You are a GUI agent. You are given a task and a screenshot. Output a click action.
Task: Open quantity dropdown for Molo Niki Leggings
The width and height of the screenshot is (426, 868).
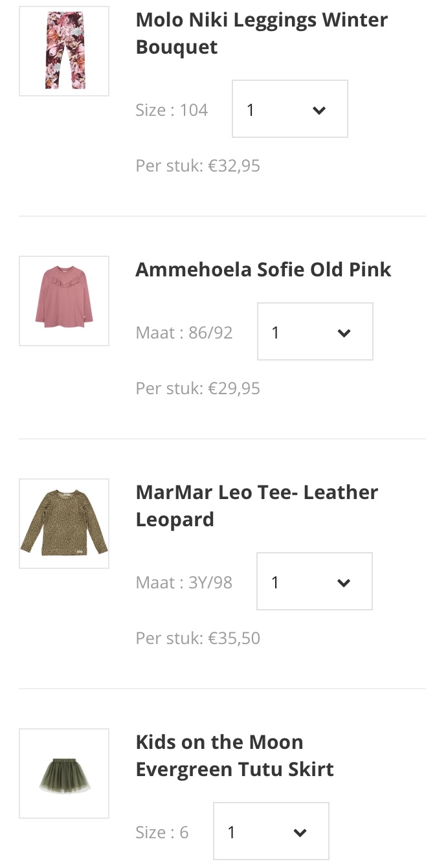pos(289,109)
